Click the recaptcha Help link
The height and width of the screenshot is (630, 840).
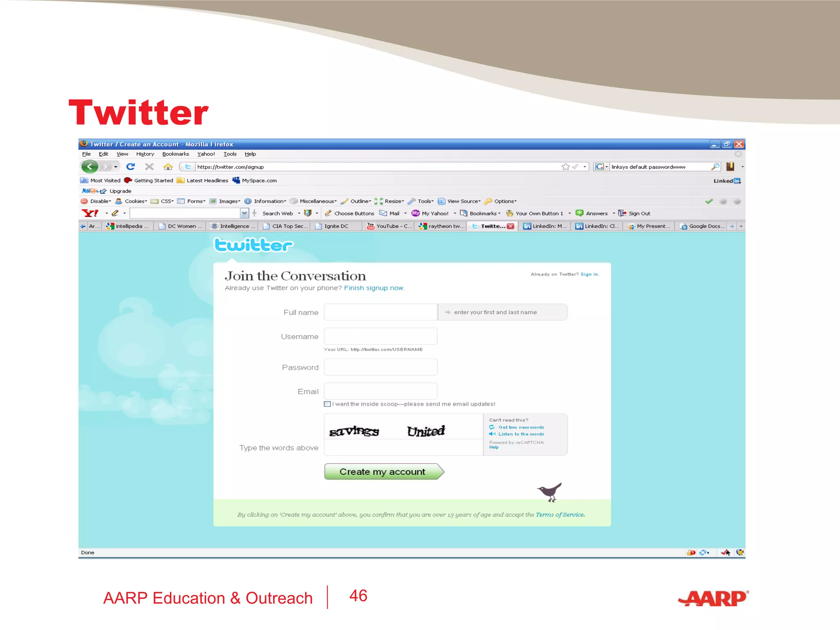pyautogui.click(x=494, y=447)
